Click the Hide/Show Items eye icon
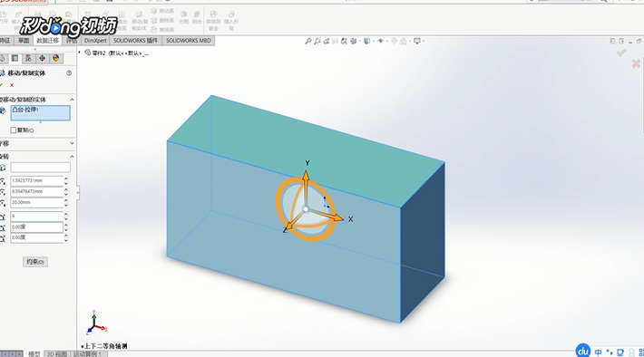Image resolution: width=644 pixels, height=357 pixels. [380, 41]
